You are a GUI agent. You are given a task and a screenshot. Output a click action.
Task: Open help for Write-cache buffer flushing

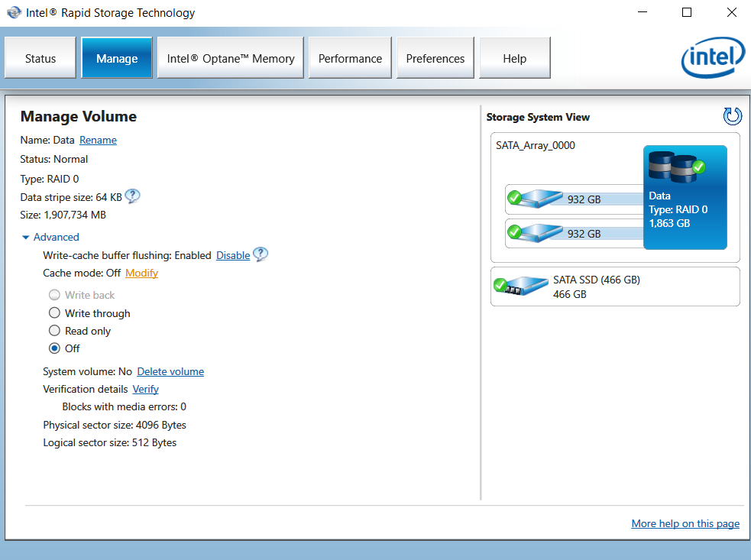tap(261, 254)
